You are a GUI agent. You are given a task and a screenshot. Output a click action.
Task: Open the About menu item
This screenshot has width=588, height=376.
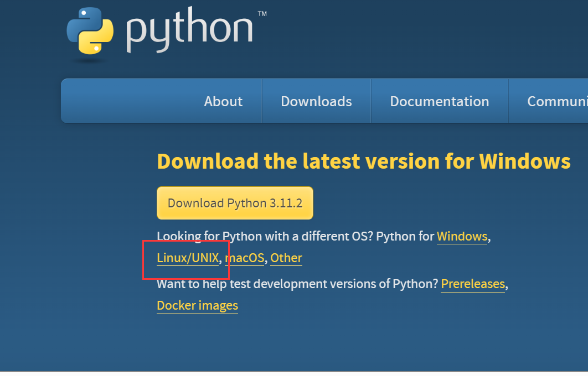coord(223,102)
